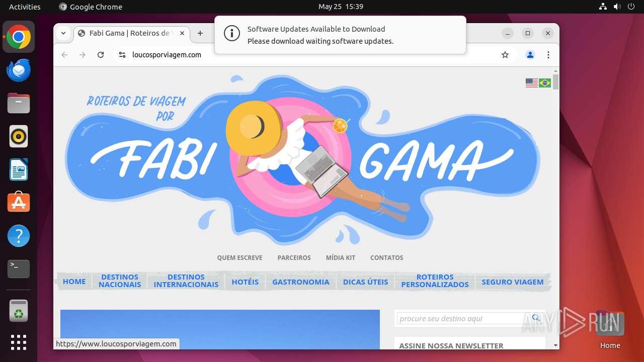Click the page vertical scrollbar thumb
This screenshot has width=644, height=362.
555,82
